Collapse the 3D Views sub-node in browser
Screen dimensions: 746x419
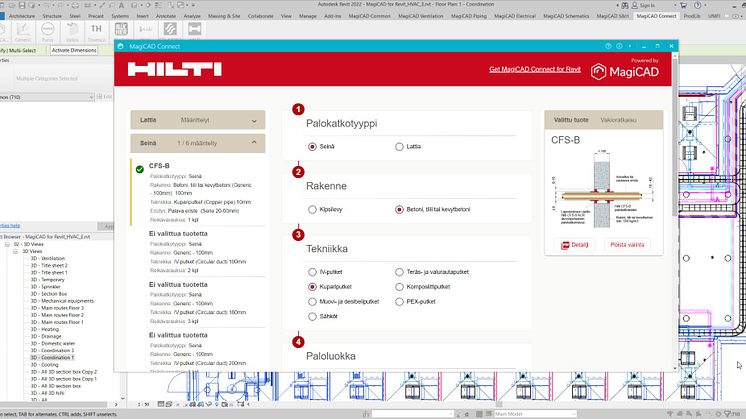point(16,251)
